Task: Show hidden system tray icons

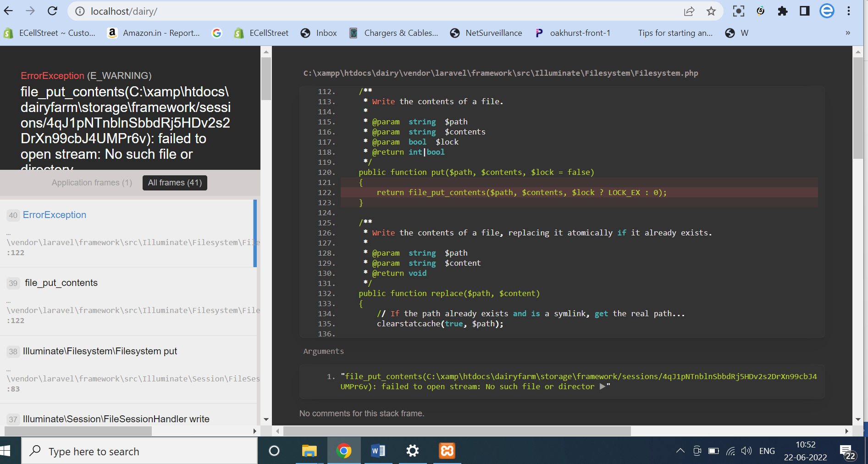Action: pyautogui.click(x=680, y=451)
